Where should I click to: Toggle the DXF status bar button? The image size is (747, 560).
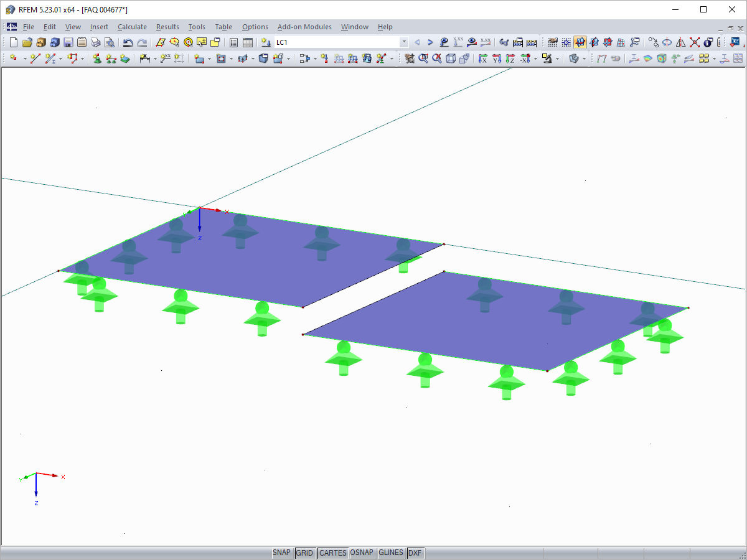pyautogui.click(x=415, y=553)
